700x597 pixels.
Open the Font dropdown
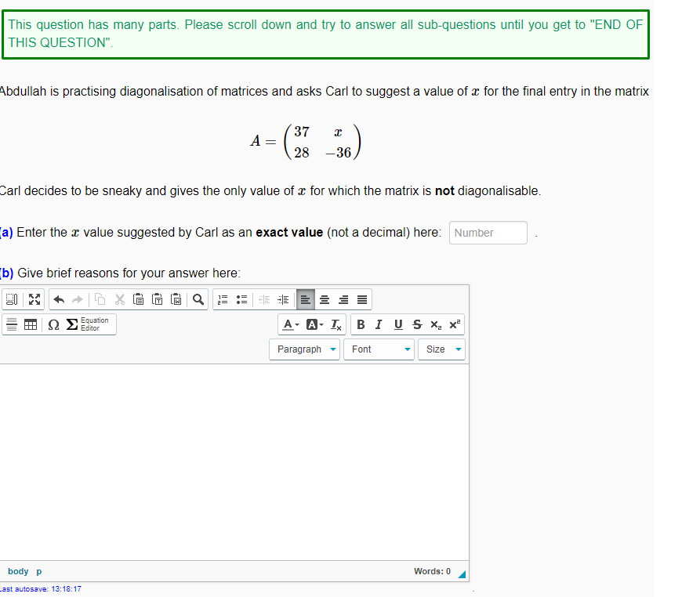pos(379,349)
